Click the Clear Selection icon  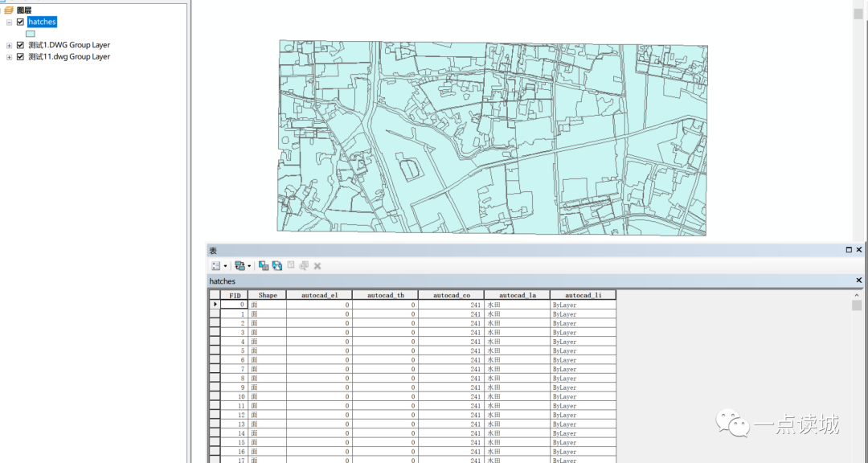pos(291,265)
